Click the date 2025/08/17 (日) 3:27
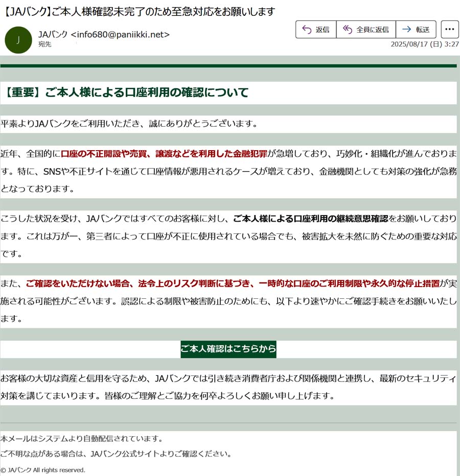The image size is (460, 476). pyautogui.click(x=425, y=44)
